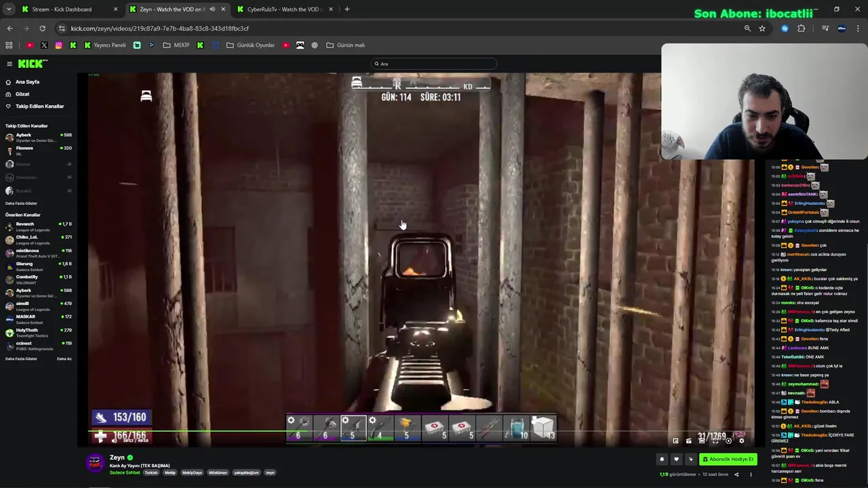Open the ChatGPT bookmark icon

pos(315,45)
